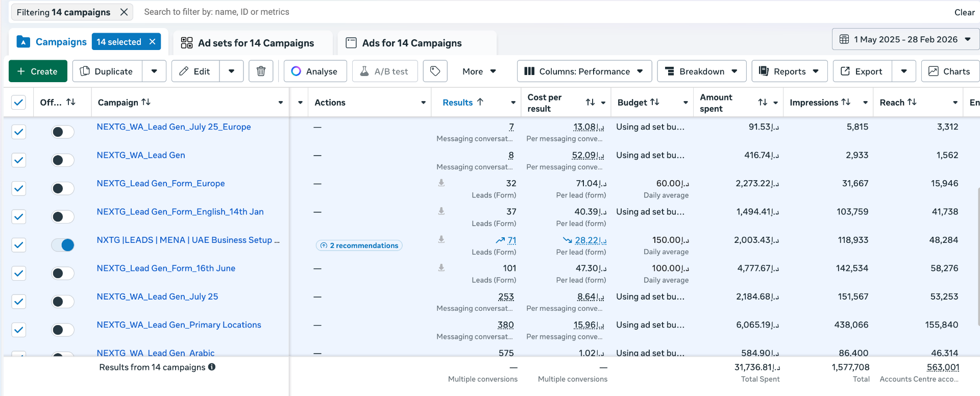Click the A/B test flask icon
980x396 pixels.
click(x=364, y=71)
